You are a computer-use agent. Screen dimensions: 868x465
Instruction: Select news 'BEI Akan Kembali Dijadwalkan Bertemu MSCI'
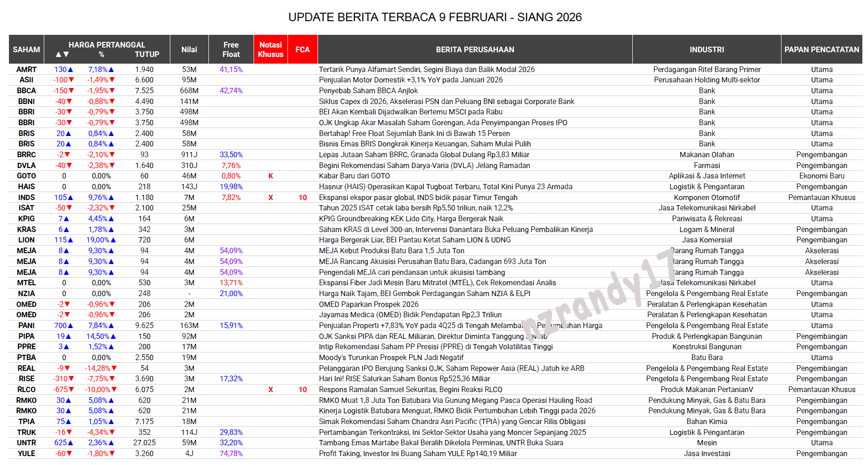tap(411, 112)
